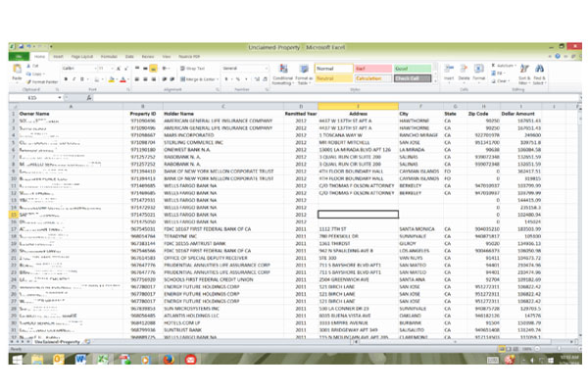588x392 pixels.
Task: Apply Comma Style format
Action: click(246, 79)
